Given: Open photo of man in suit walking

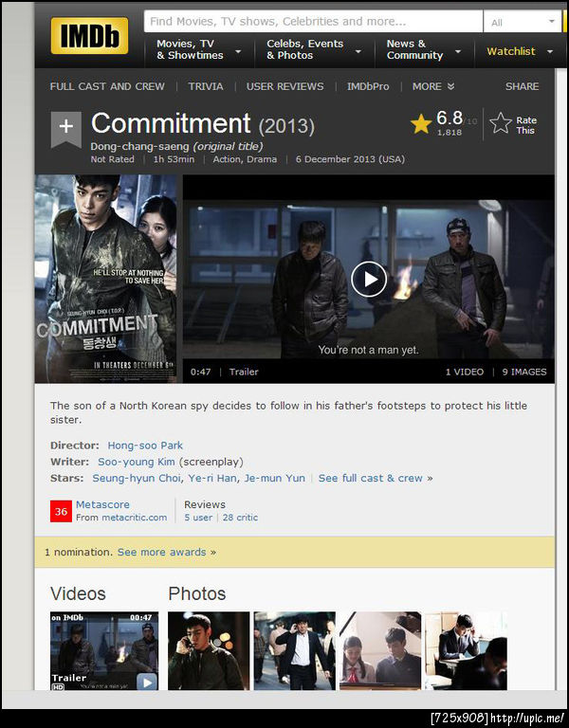Looking at the screenshot, I should 295,650.
